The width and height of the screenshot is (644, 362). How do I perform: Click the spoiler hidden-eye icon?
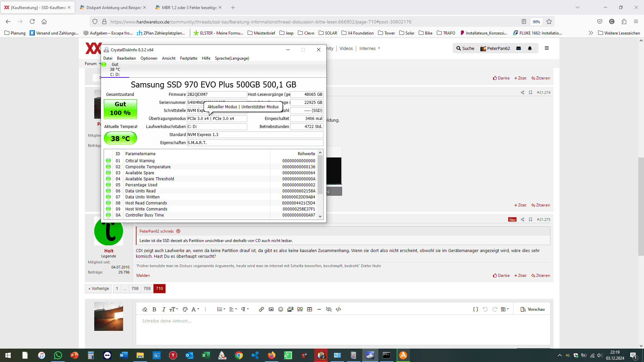329,309
